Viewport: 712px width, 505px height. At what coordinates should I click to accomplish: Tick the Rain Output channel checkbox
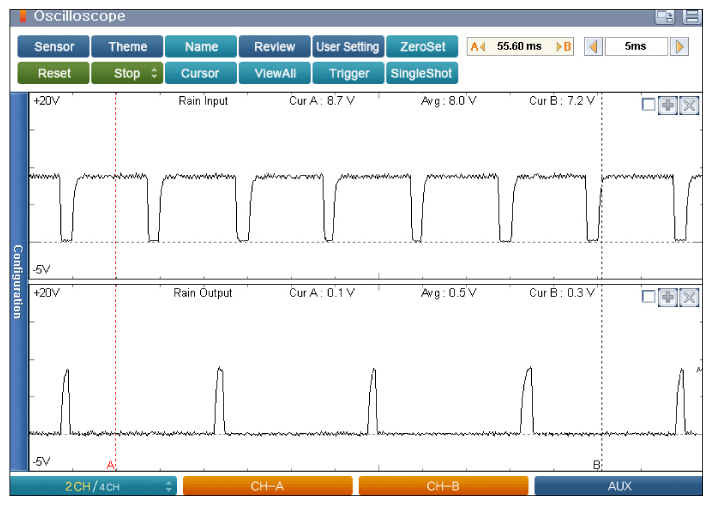(648, 297)
